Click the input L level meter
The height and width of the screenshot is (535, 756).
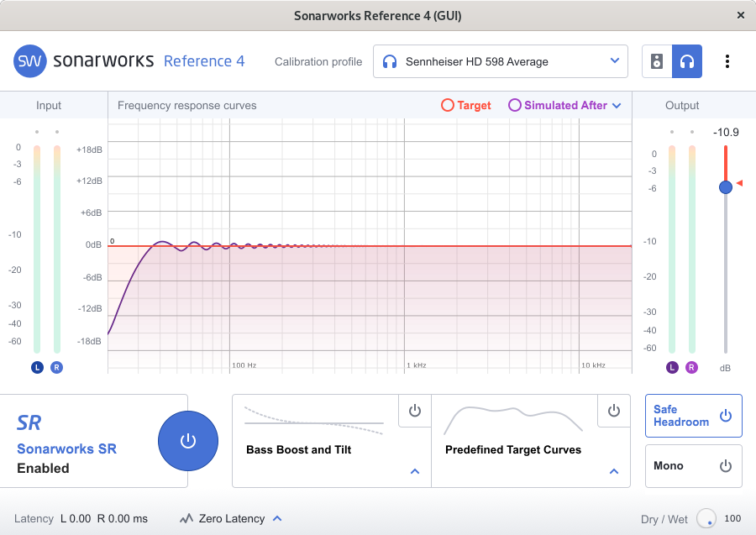(37, 249)
